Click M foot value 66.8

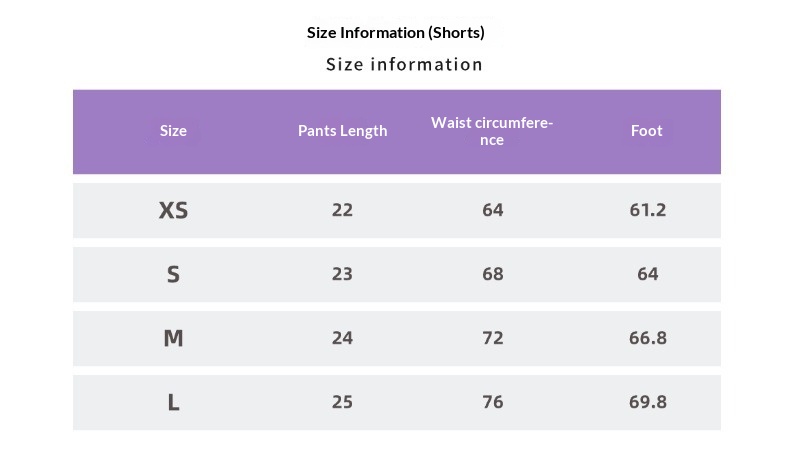tap(647, 338)
